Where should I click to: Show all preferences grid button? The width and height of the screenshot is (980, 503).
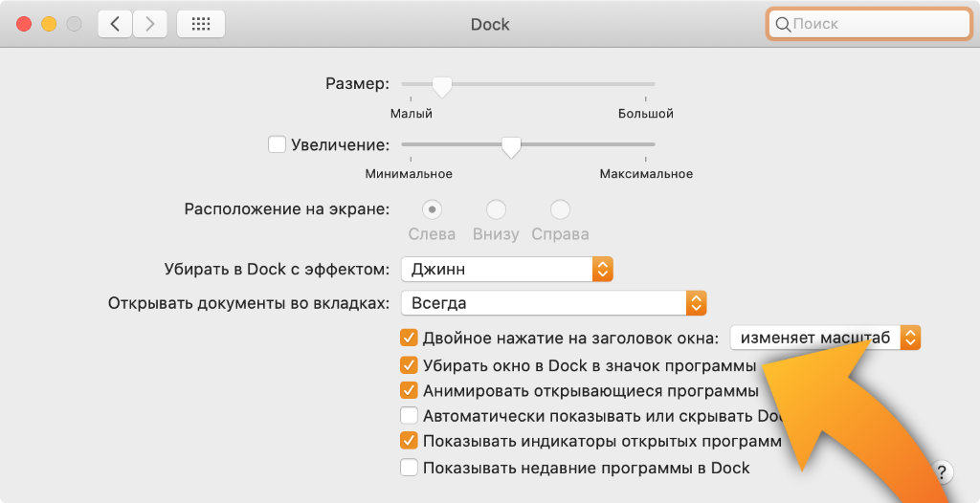(201, 24)
